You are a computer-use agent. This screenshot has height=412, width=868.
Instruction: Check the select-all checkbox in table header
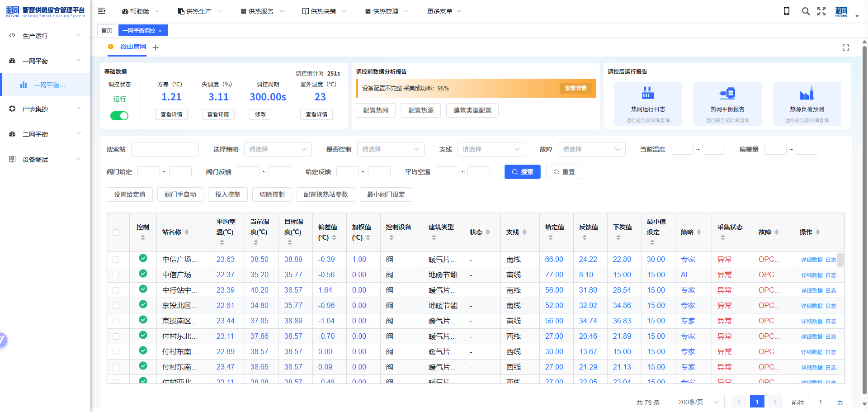point(116,232)
